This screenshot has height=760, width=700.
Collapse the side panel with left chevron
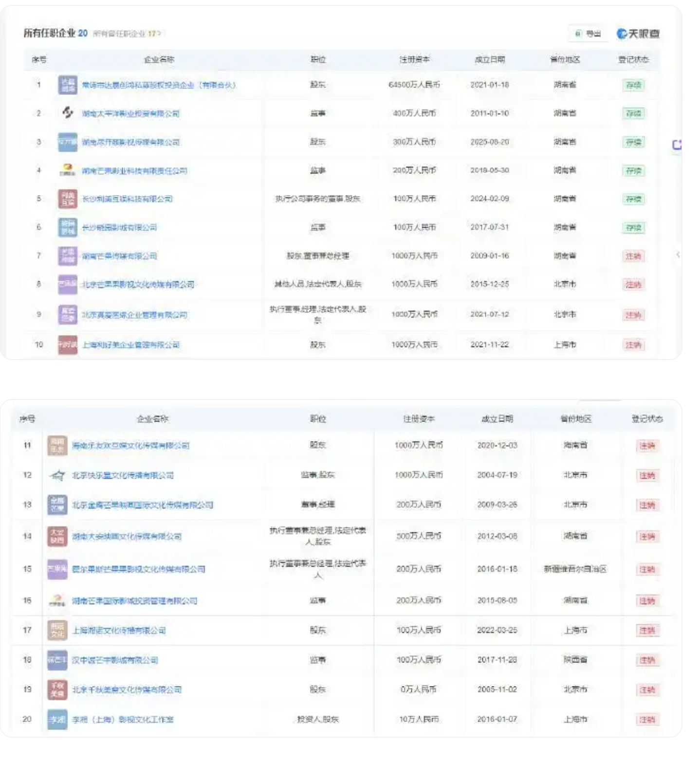coord(678,254)
